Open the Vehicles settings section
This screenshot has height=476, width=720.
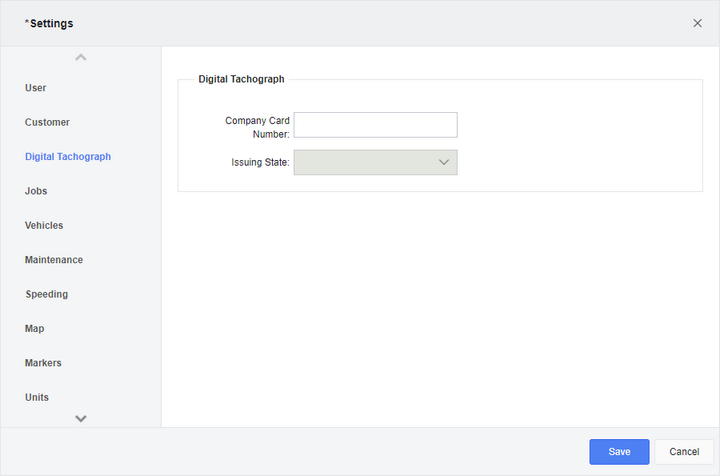click(x=44, y=225)
